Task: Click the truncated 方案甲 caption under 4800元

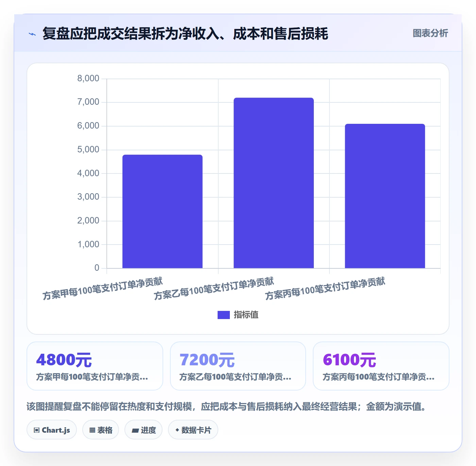Action: point(92,377)
